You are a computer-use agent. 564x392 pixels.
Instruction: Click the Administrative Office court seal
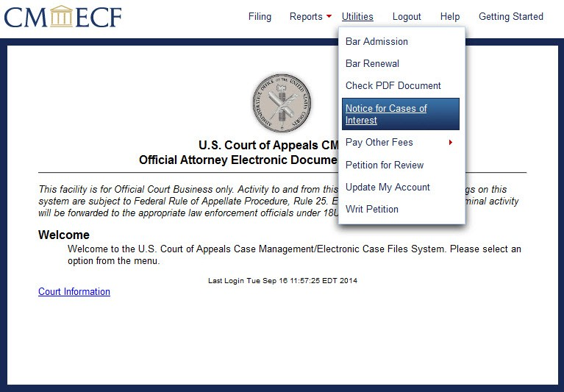(x=282, y=104)
